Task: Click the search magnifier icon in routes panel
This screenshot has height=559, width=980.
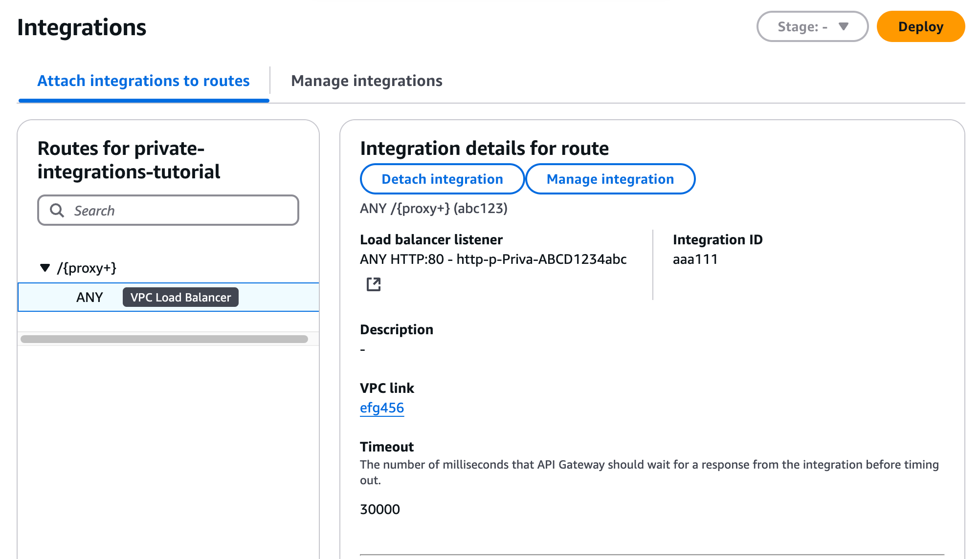Action: pyautogui.click(x=57, y=210)
